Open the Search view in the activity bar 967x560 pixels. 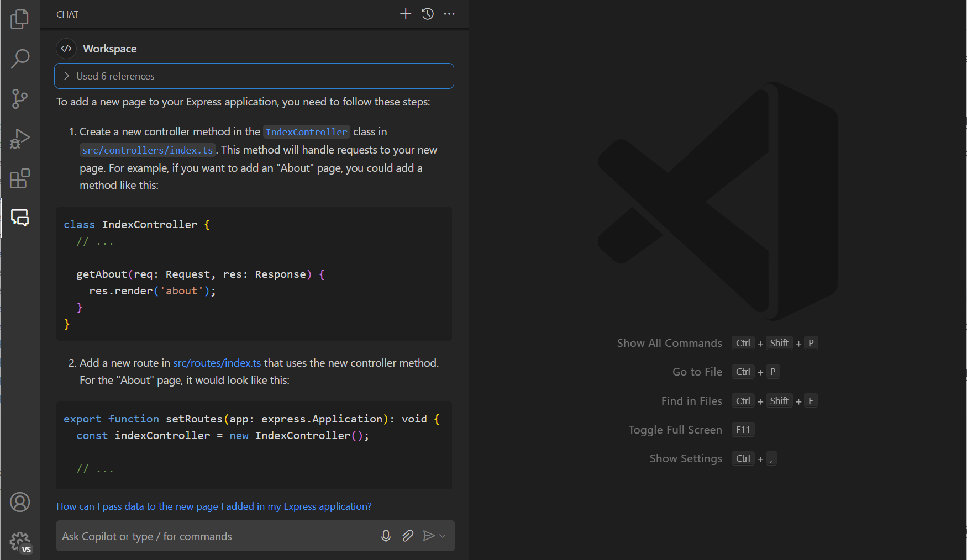[x=20, y=59]
